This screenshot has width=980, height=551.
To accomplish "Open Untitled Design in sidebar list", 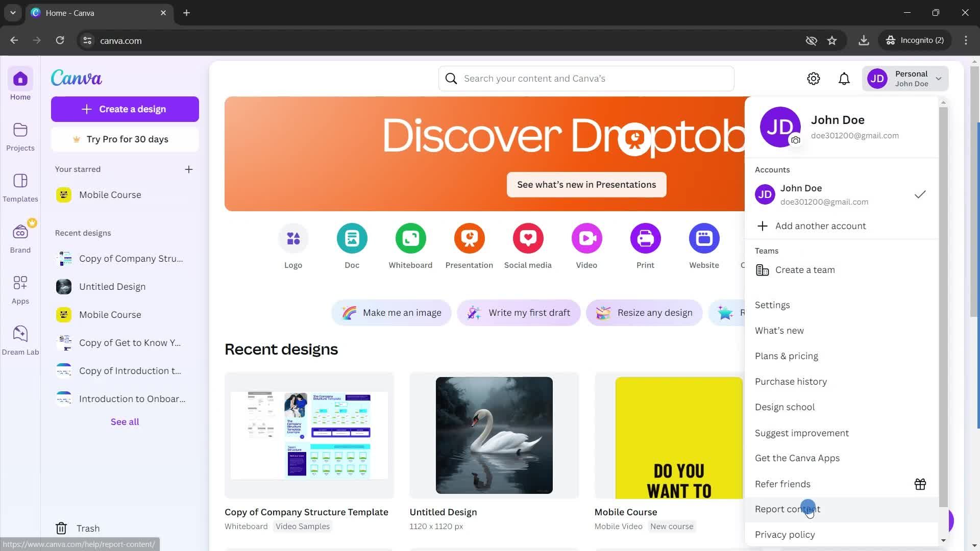I will 125,287.
